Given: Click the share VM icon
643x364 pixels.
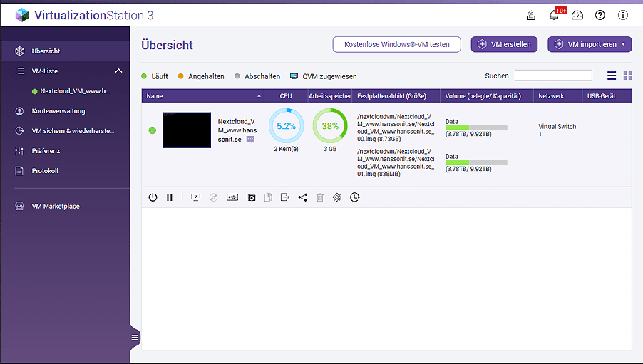Looking at the screenshot, I should click(x=303, y=197).
